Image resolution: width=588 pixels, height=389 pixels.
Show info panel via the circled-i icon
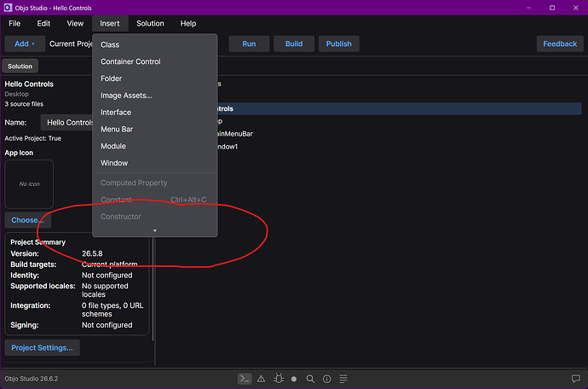click(x=327, y=379)
